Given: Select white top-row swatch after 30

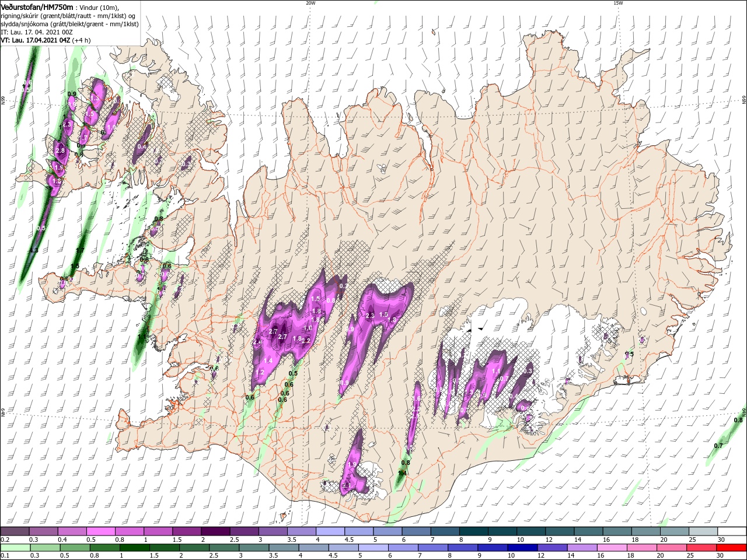Looking at the screenshot, I should [732, 531].
